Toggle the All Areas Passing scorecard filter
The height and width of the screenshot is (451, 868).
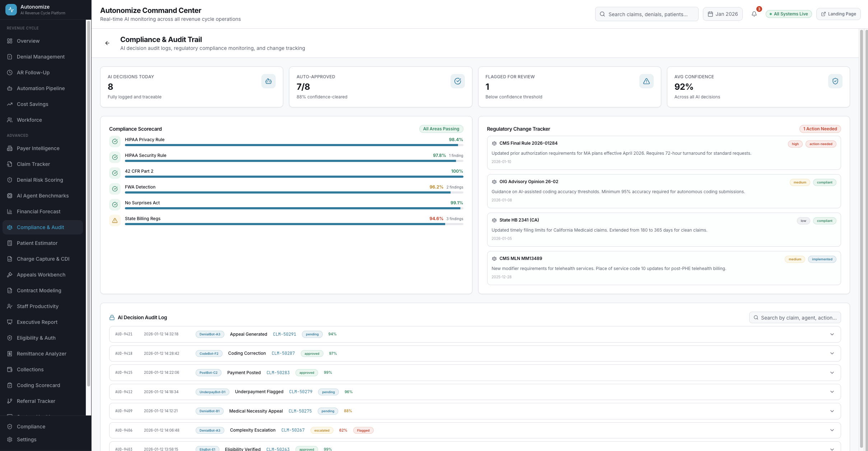coord(441,129)
